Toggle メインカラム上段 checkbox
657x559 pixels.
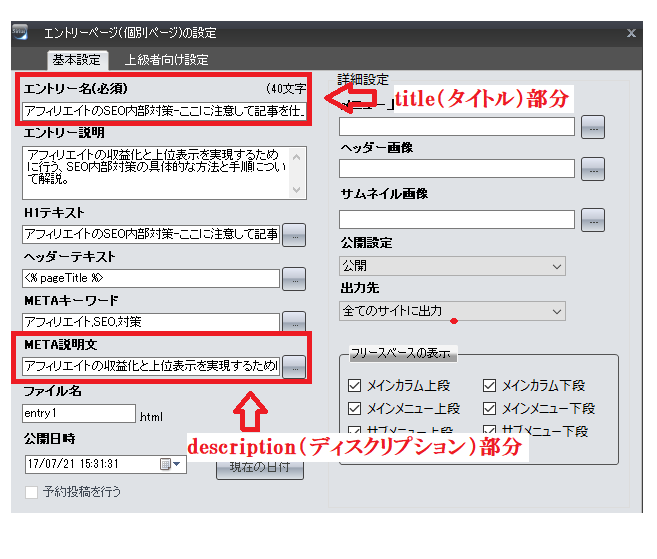point(354,386)
